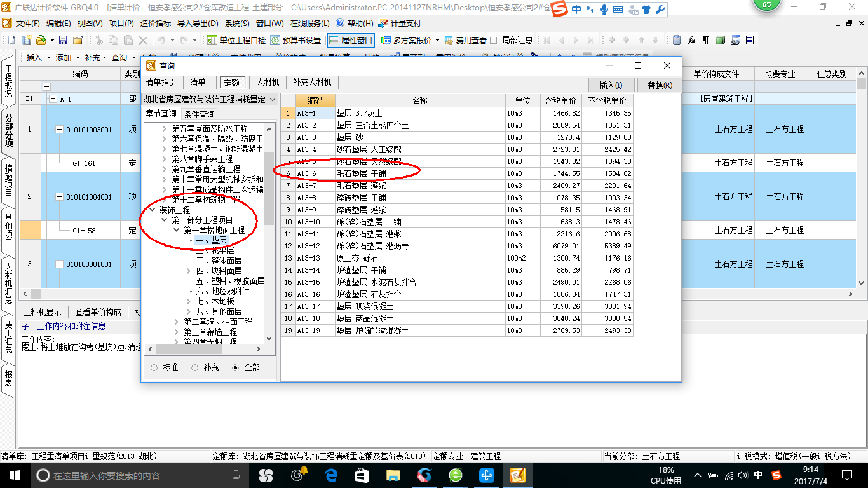Open the 文件(F) menu
The height and width of the screenshot is (488, 868).
27,23
